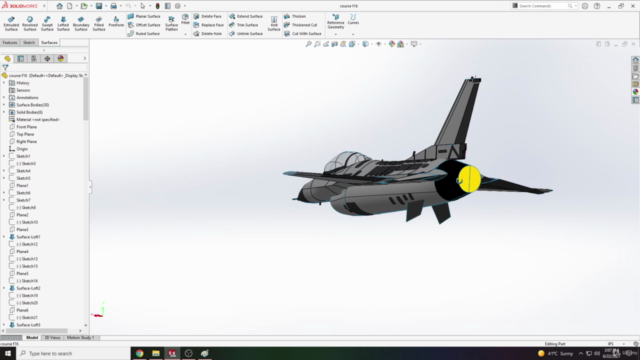Choose the Extend Surface command
640x360 pixels.
click(246, 16)
